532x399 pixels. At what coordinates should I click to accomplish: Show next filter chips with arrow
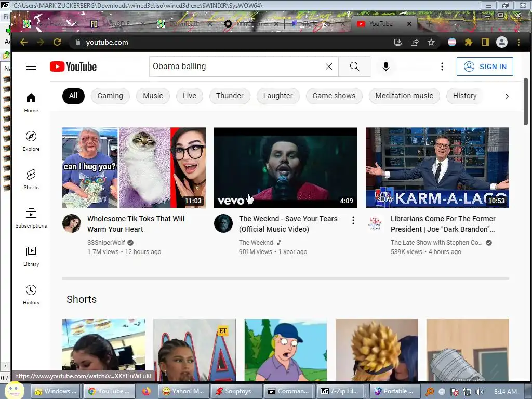coord(507,96)
